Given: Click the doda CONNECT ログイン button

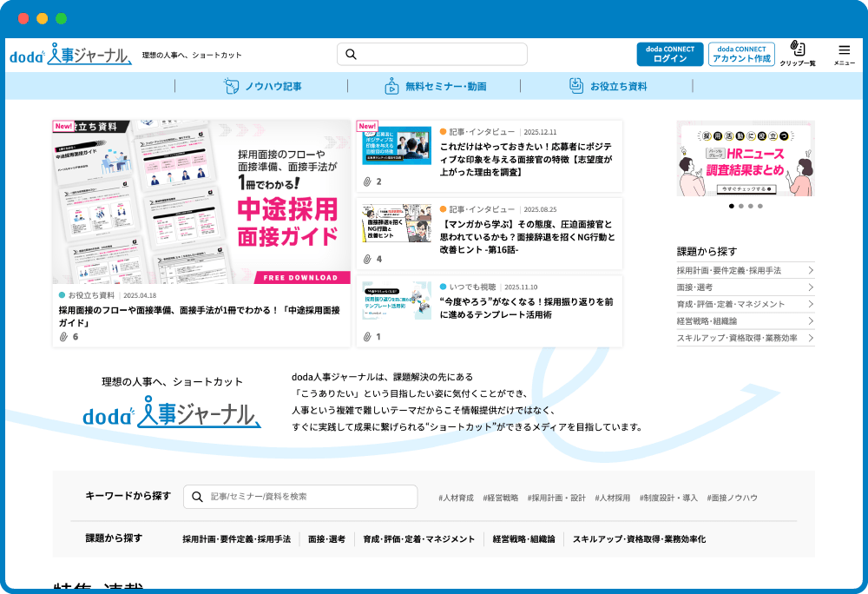Looking at the screenshot, I should click(x=669, y=54).
